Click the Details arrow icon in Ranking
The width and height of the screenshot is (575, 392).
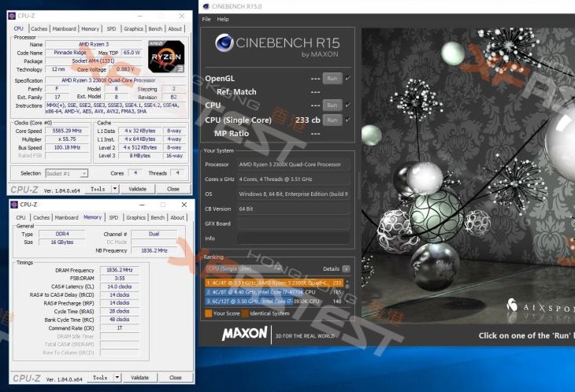346,269
